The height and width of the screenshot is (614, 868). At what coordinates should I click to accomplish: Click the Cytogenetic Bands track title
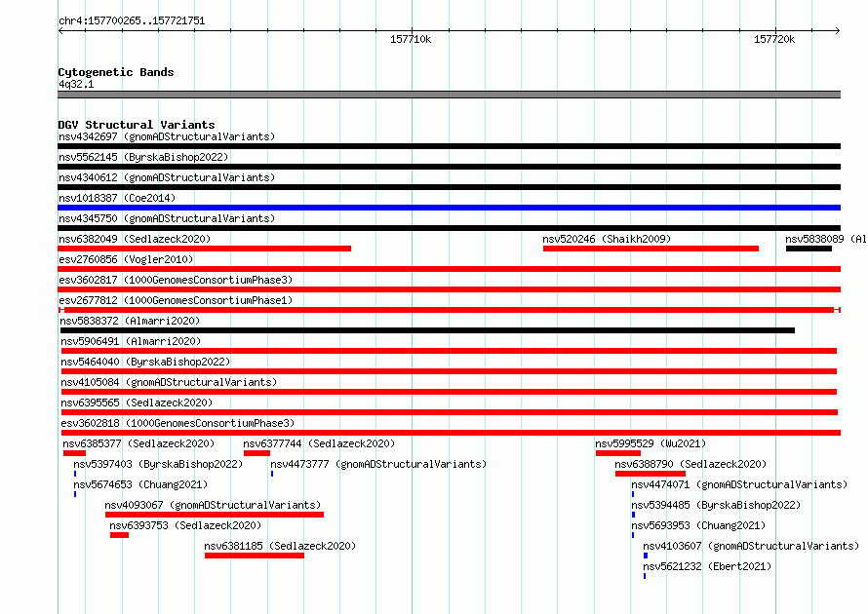[116, 72]
